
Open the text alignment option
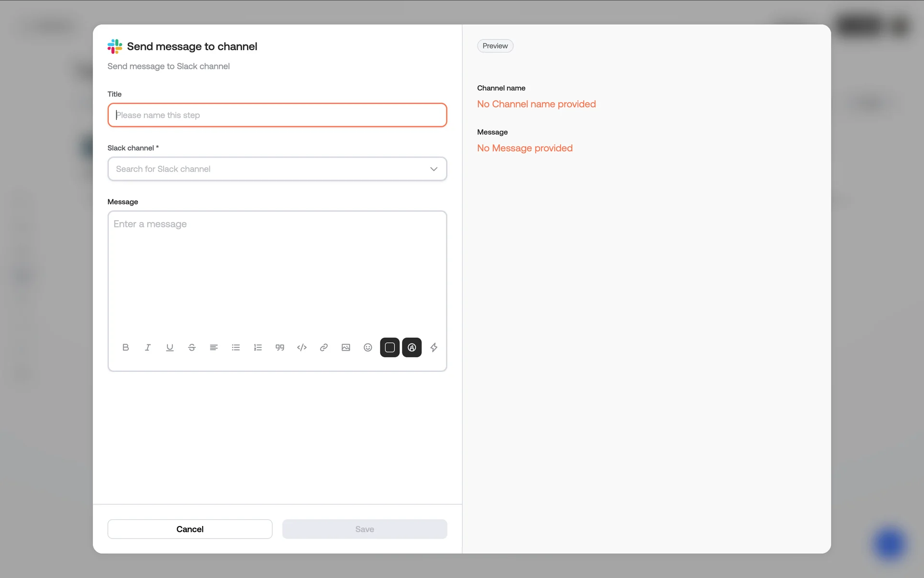coord(214,347)
